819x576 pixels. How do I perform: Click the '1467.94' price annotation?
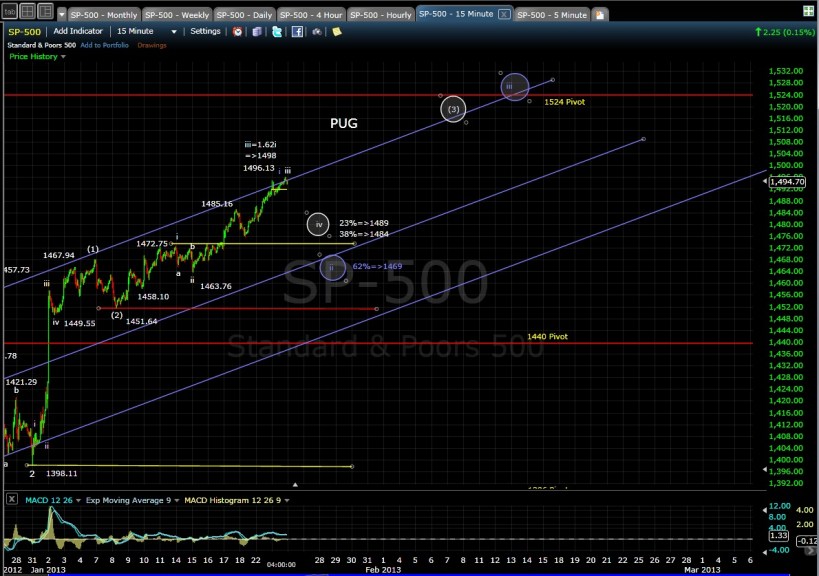point(58,255)
